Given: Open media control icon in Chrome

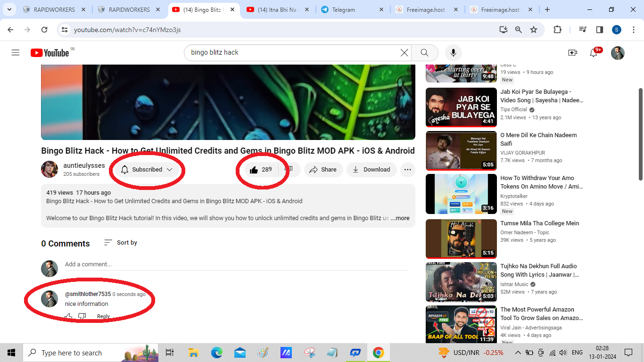Looking at the screenshot, I should pyautogui.click(x=583, y=30).
